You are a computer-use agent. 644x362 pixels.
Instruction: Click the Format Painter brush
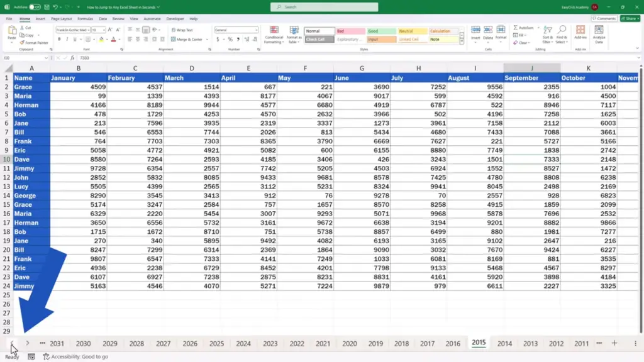pos(22,42)
